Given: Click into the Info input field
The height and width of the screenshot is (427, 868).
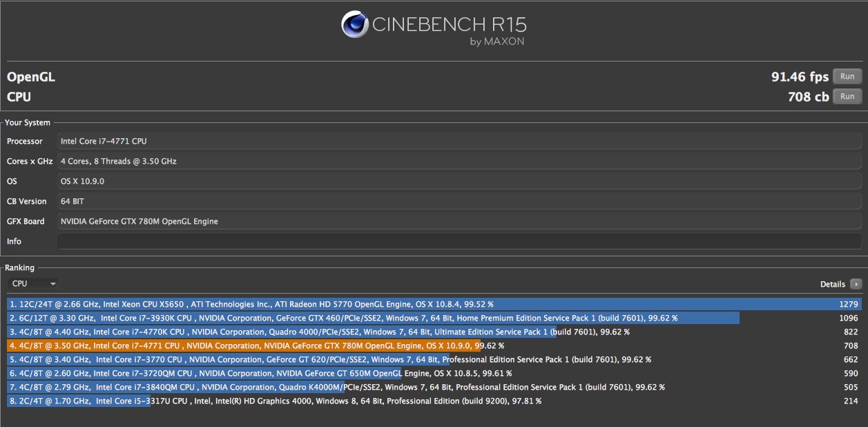Looking at the screenshot, I should click(459, 241).
